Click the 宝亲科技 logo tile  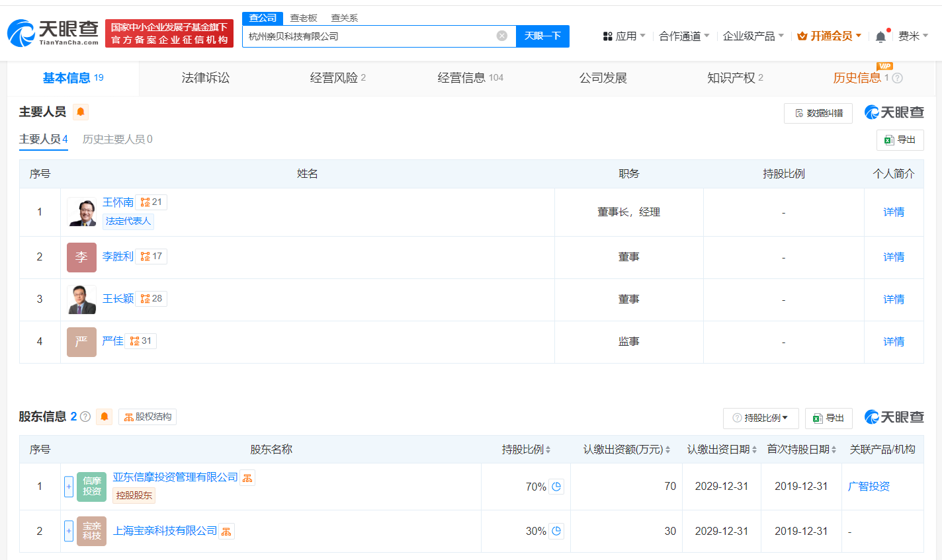point(91,531)
